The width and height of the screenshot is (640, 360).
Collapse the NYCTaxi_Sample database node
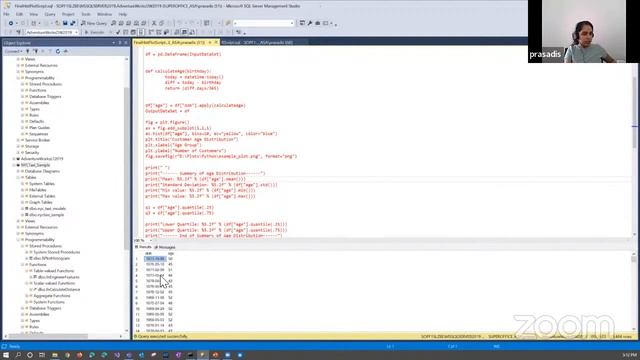[14, 165]
